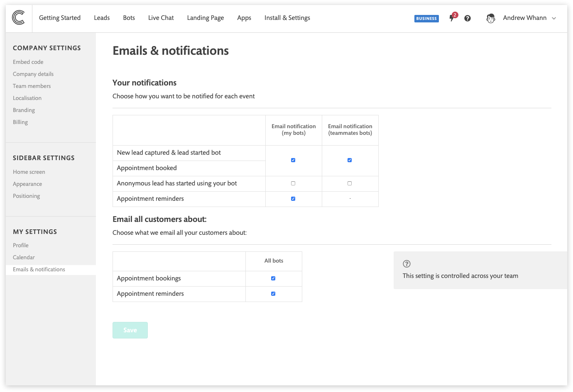Open the Install & Settings menu

pos(287,18)
